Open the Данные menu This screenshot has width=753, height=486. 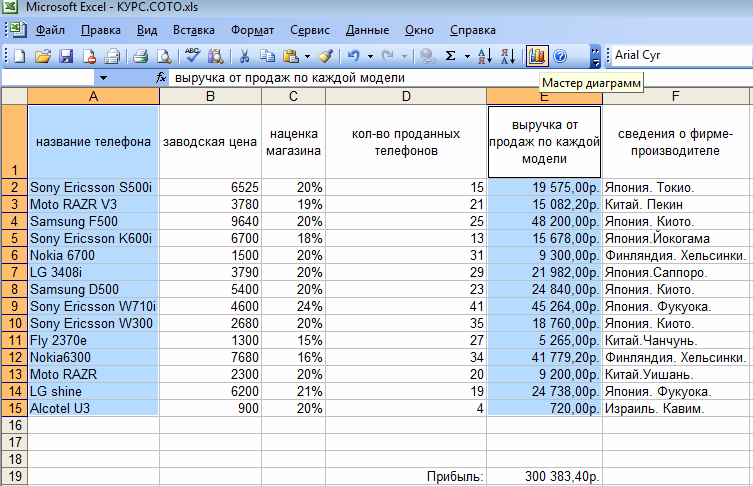click(x=368, y=30)
